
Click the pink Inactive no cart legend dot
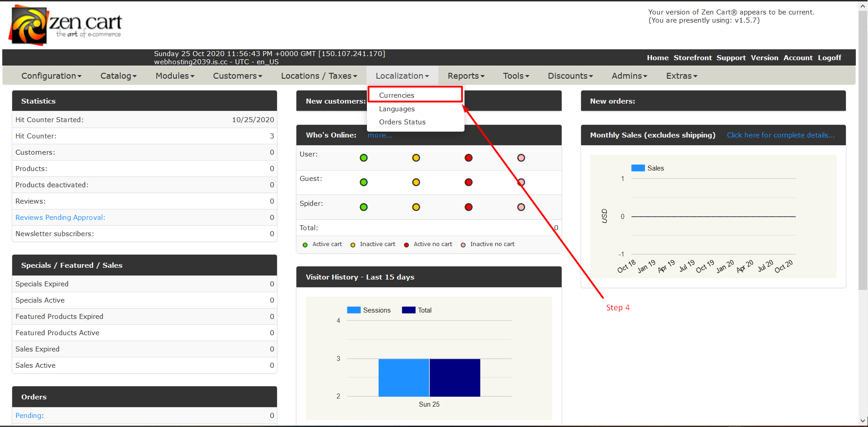point(463,245)
